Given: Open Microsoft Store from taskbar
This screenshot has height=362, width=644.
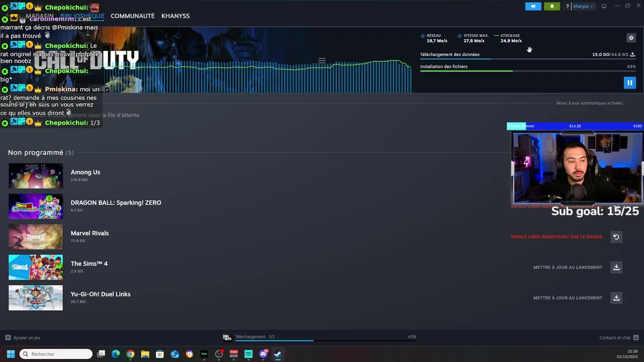Looking at the screenshot, I should (159, 354).
